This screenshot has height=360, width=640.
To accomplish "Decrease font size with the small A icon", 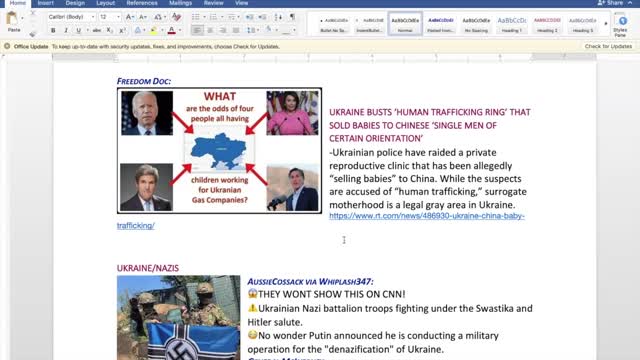I will click(143, 17).
